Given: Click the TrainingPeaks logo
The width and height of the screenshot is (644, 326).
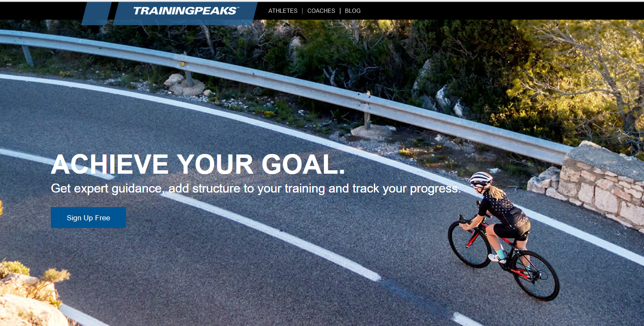Looking at the screenshot, I should pyautogui.click(x=186, y=11).
